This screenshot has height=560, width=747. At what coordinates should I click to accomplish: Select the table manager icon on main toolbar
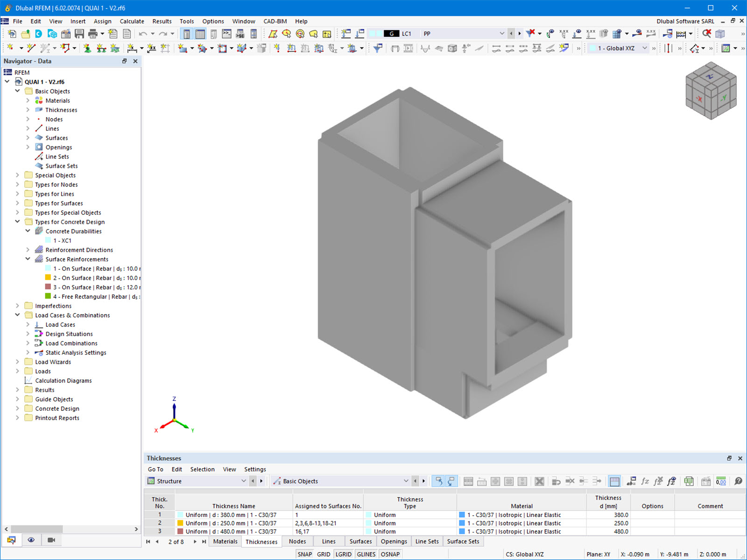pyautogui.click(x=200, y=33)
